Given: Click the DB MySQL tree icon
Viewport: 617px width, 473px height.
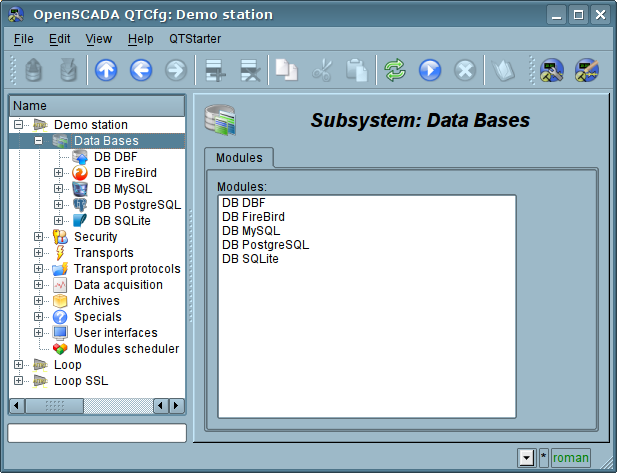Looking at the screenshot, I should click(80, 189).
